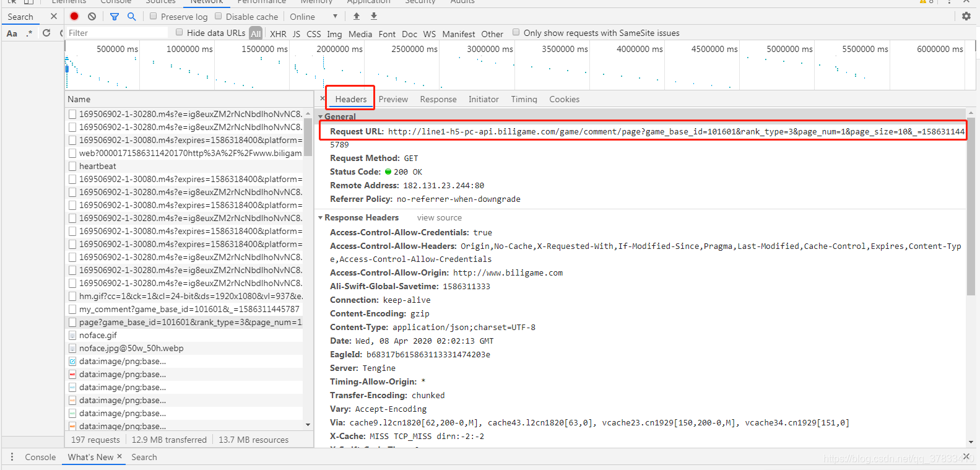
Task: Check Hide data URLs
Action: (180, 32)
